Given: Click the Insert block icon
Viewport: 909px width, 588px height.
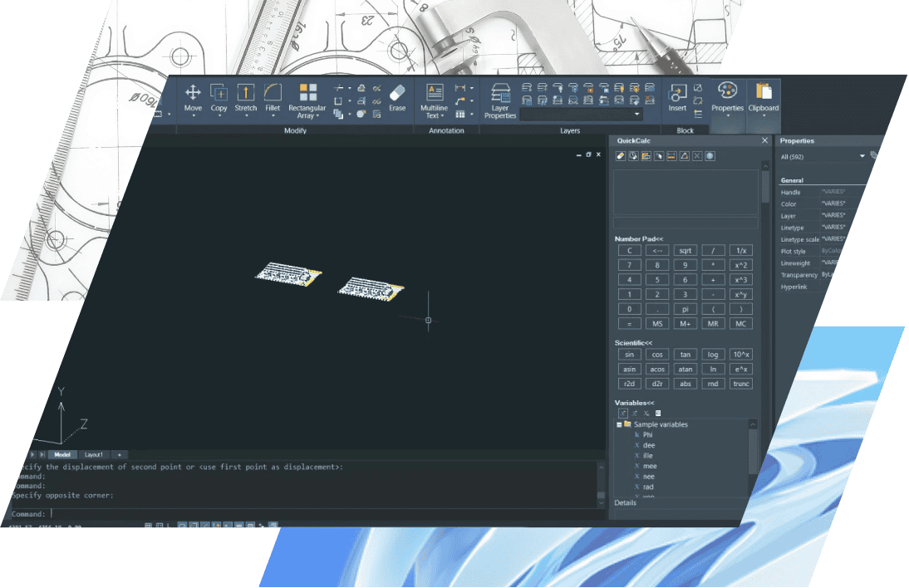Looking at the screenshot, I should [677, 98].
